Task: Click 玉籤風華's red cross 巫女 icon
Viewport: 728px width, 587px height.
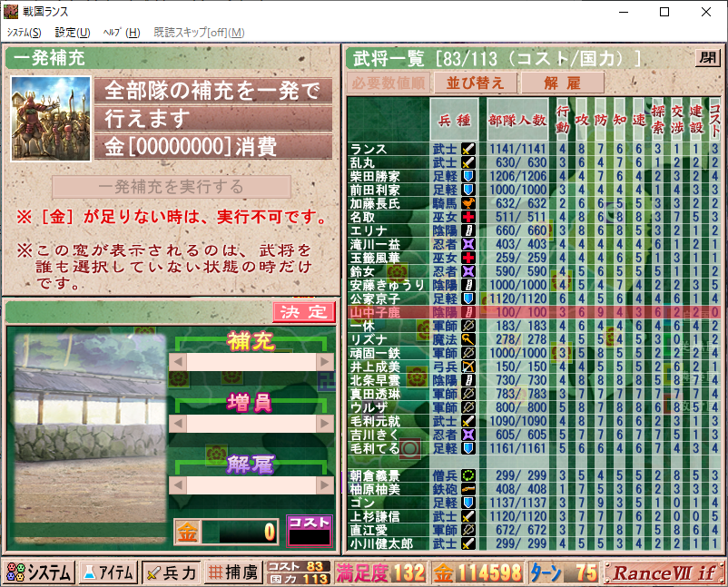Action: [468, 258]
